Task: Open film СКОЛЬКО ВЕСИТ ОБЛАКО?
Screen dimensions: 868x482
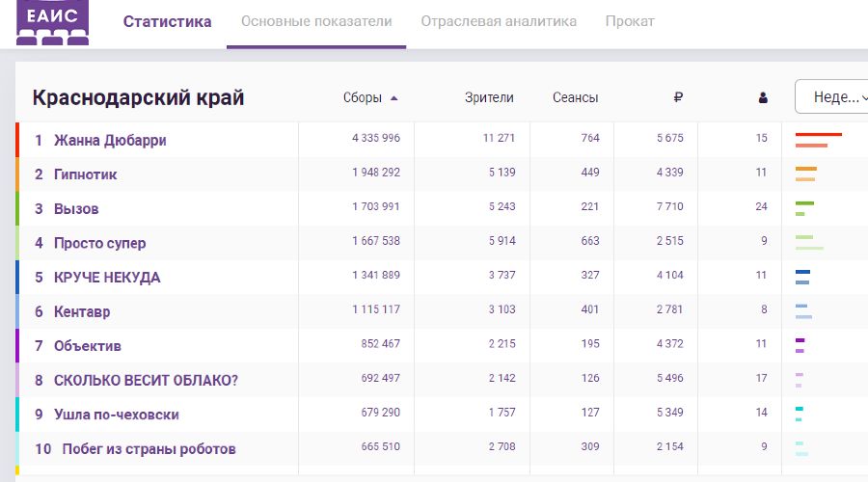Action: point(146,380)
